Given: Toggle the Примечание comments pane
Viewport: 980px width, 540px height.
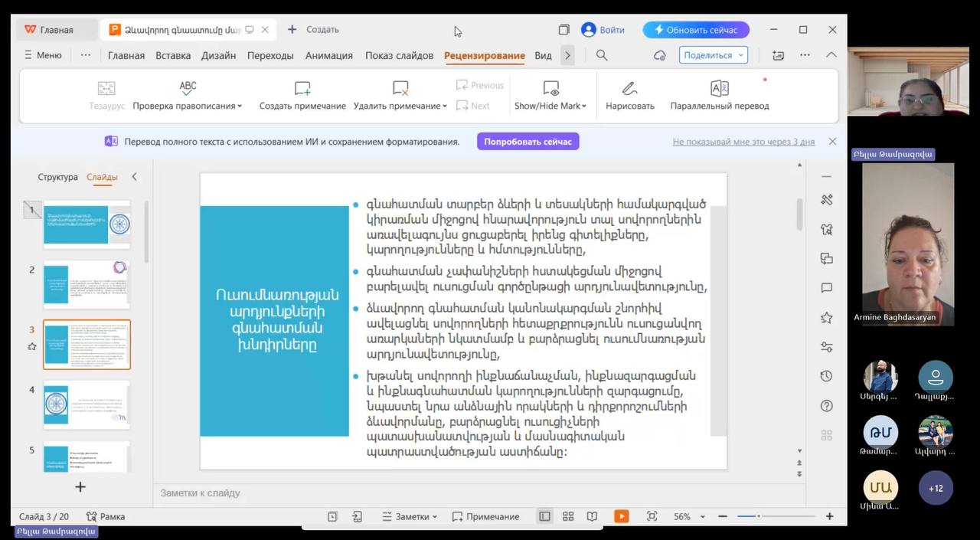Looking at the screenshot, I should point(485,516).
